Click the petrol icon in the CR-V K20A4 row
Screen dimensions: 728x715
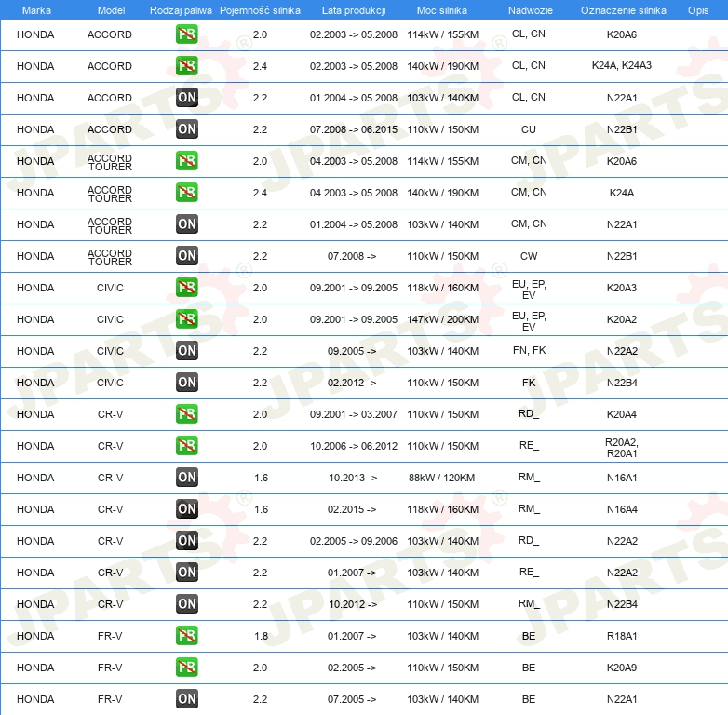(186, 413)
